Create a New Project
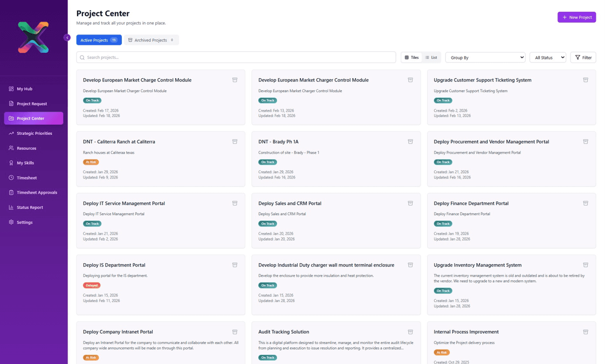The width and height of the screenshot is (605, 364). pos(576,17)
